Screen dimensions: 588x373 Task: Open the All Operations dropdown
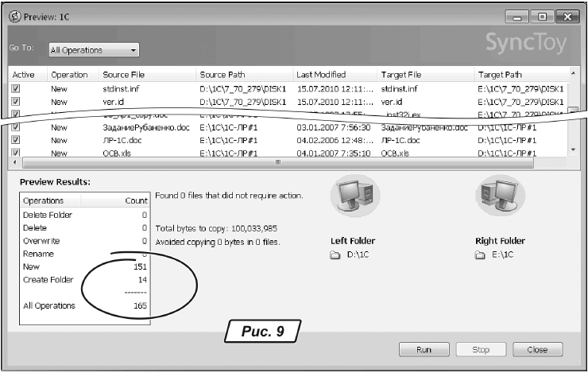(x=93, y=50)
